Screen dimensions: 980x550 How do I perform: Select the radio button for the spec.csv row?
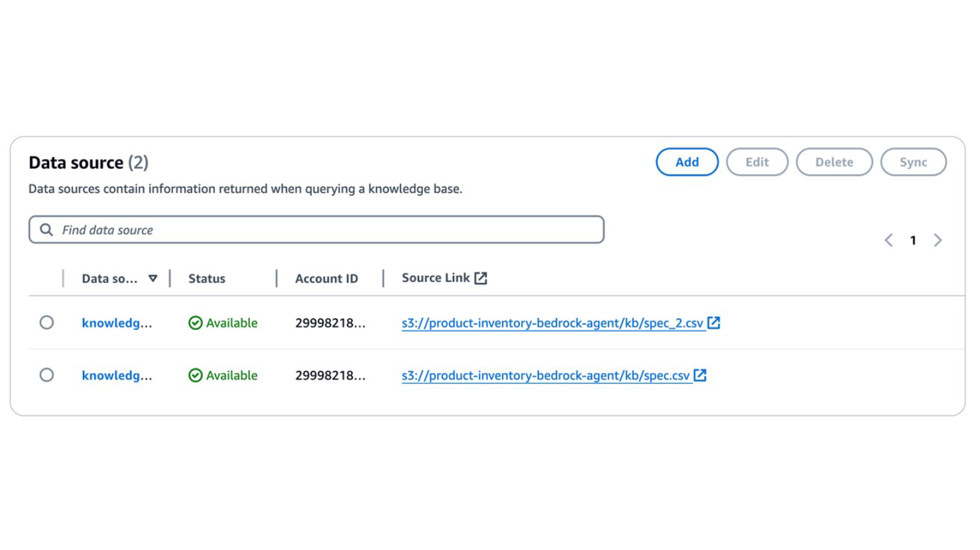point(46,375)
